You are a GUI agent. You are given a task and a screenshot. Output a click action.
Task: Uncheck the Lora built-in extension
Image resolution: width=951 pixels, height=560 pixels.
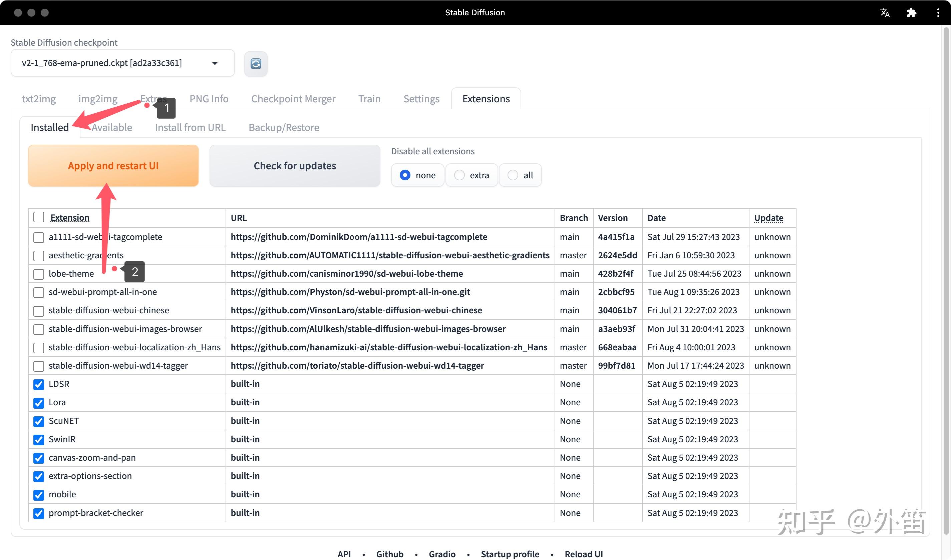coord(38,403)
